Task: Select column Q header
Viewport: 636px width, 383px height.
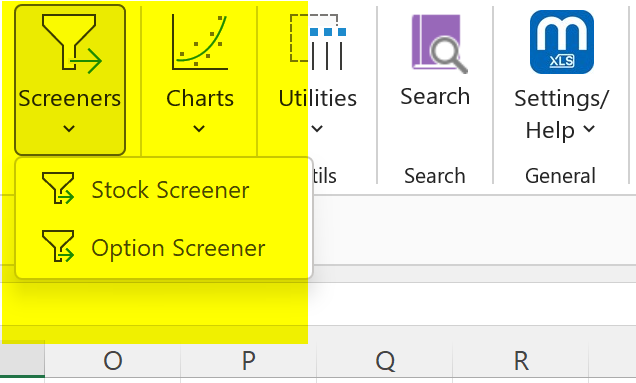Action: [385, 361]
